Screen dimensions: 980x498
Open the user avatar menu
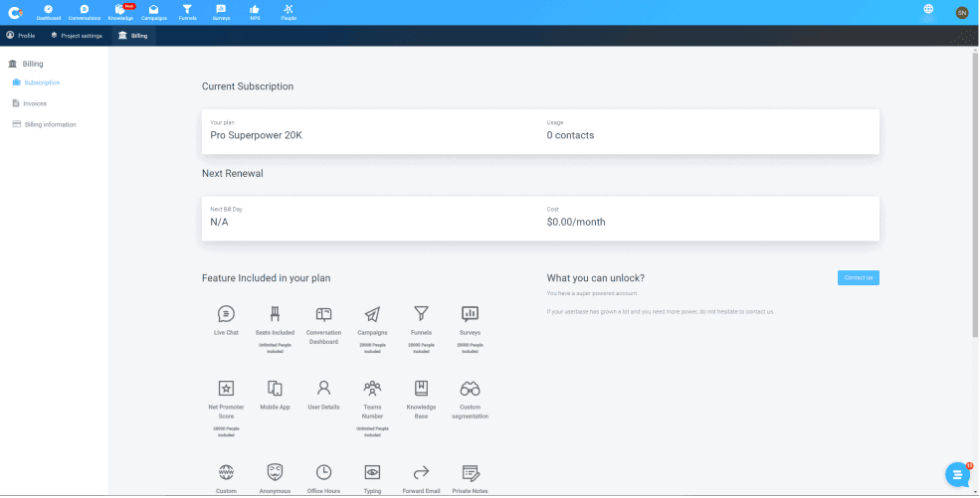[961, 12]
